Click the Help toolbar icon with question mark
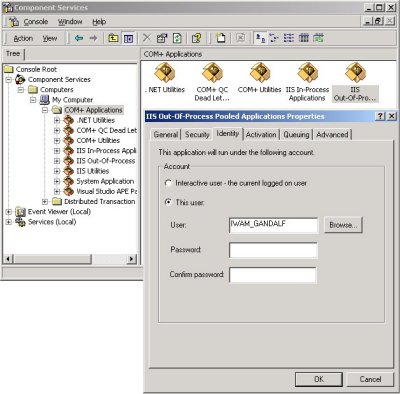Viewport: 400px width, 394px height. click(x=196, y=38)
